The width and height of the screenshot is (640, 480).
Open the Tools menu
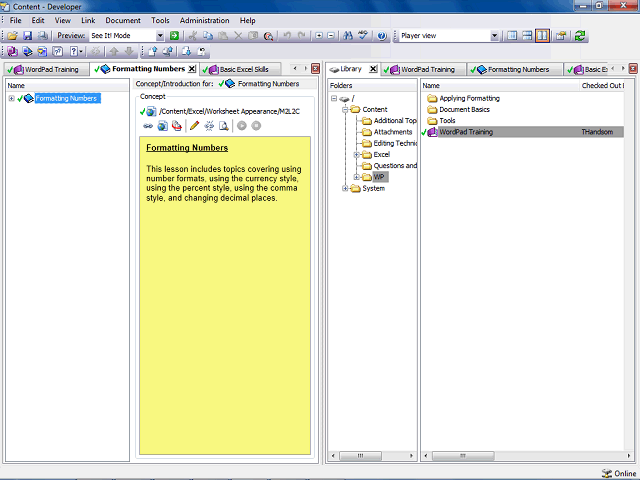(160, 20)
